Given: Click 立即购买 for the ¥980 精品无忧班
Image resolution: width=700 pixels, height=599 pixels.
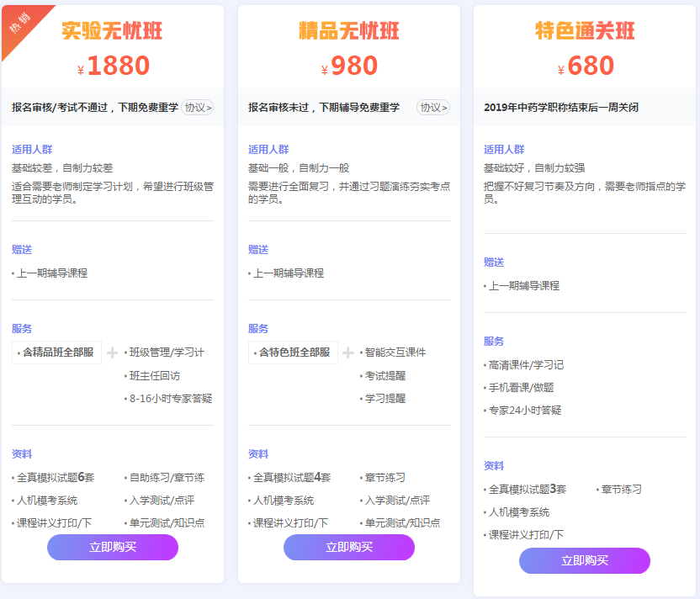Looking at the screenshot, I should click(x=348, y=547).
